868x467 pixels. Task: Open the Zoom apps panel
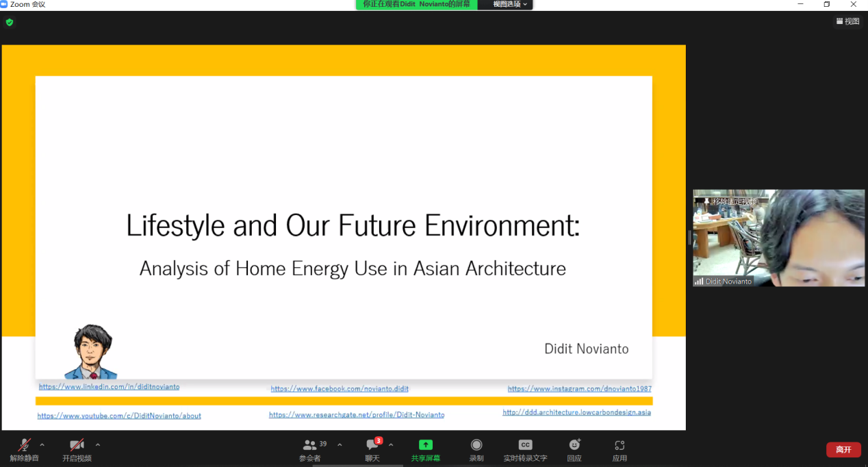click(620, 446)
